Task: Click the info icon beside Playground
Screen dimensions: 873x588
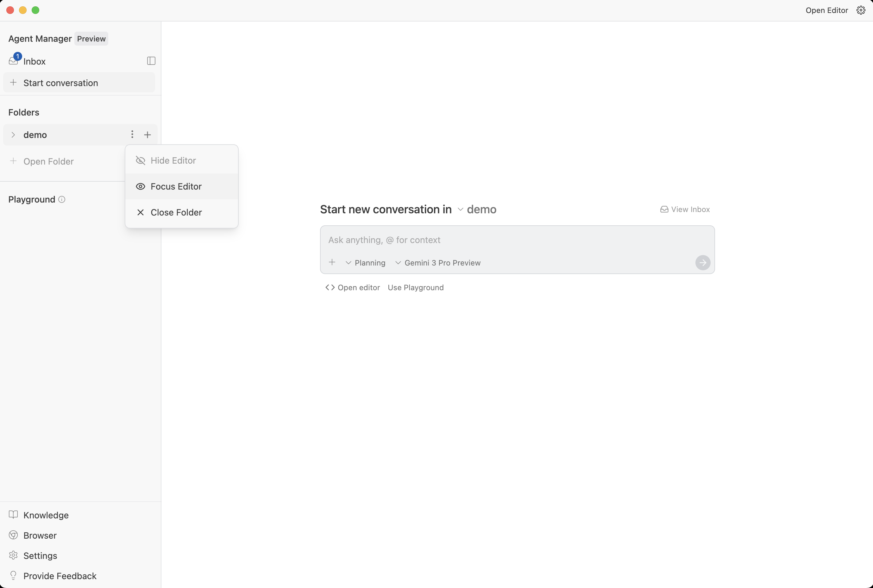Action: (62, 199)
